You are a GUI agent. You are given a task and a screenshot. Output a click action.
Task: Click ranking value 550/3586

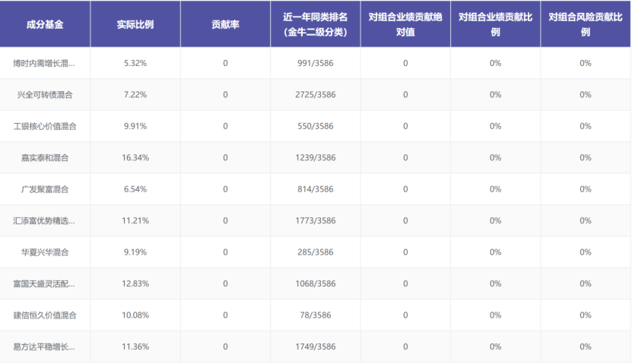click(x=316, y=126)
